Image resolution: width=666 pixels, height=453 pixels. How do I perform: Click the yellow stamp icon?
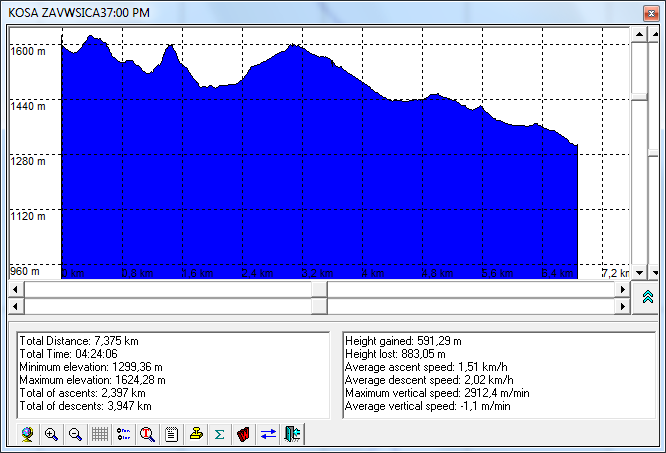[x=195, y=434]
